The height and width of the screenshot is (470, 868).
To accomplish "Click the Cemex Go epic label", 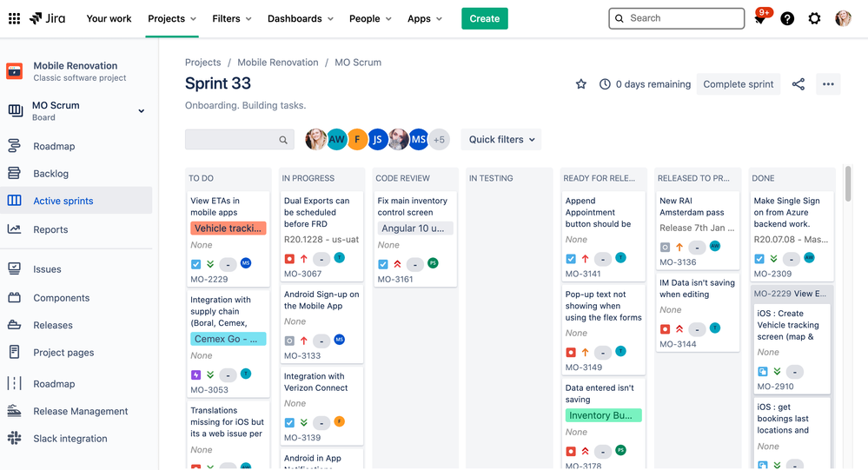I will 228,339.
